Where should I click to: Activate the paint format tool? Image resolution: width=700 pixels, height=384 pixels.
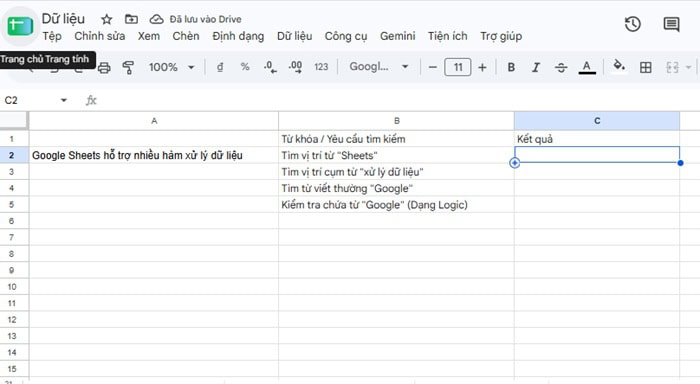[128, 67]
